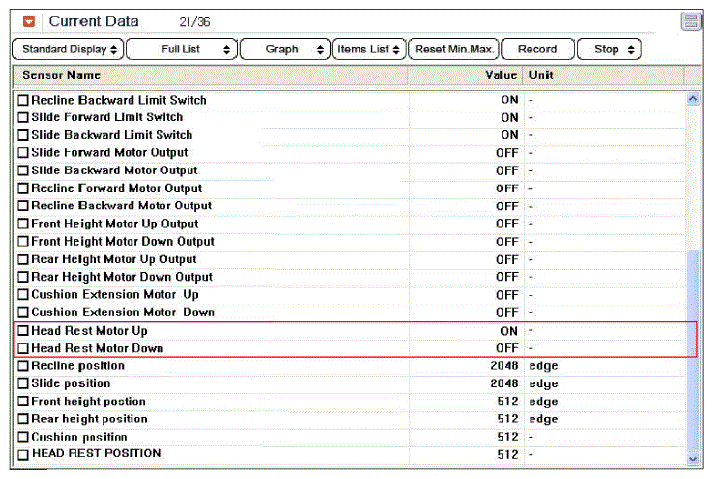Check the Head Rest Motor Up checkbox
Image resolution: width=713 pixels, height=479 pixels.
coord(23,331)
